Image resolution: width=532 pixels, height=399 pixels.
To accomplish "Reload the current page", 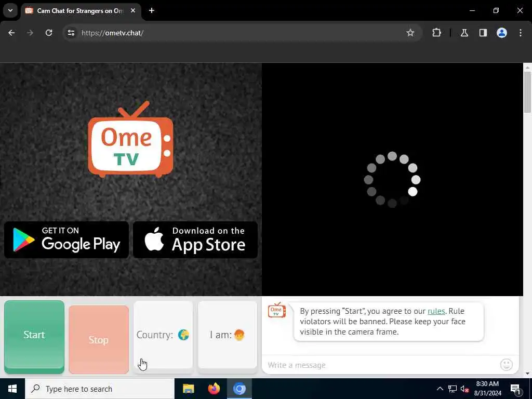I will tap(49, 33).
